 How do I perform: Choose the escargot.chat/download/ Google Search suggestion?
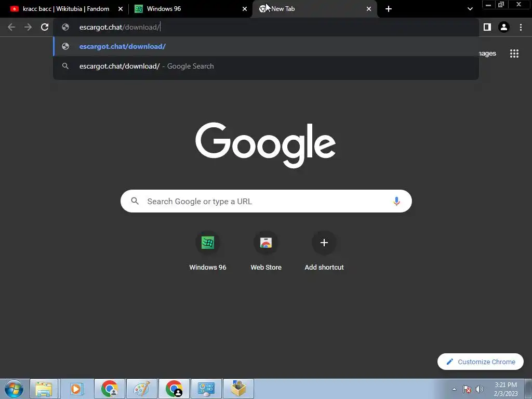[266, 66]
